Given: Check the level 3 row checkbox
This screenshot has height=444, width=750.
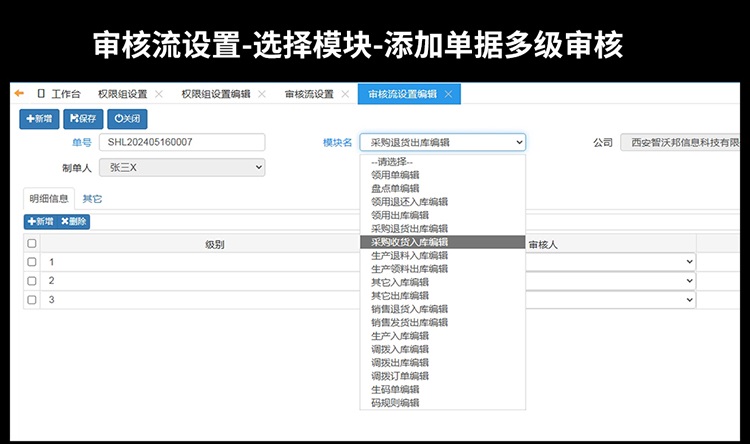Looking at the screenshot, I should (32, 300).
